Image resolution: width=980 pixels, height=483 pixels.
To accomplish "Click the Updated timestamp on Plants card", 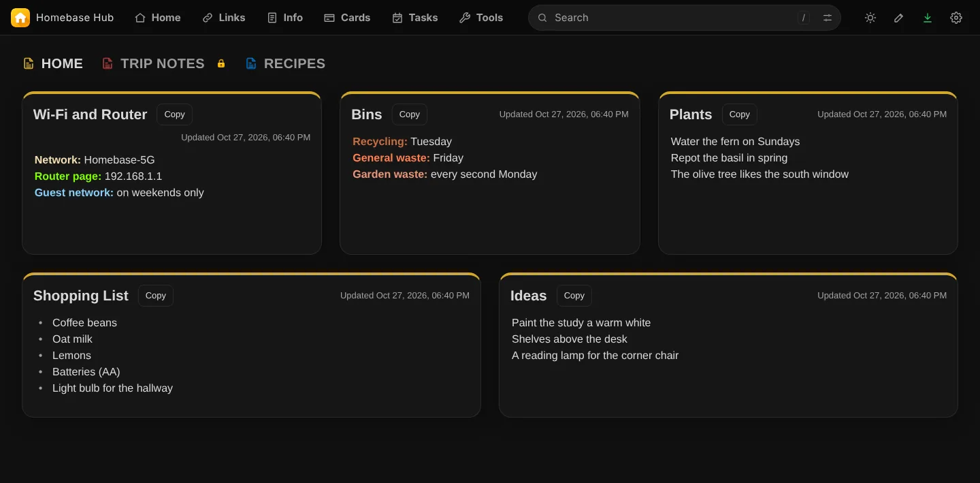I will 882,114.
